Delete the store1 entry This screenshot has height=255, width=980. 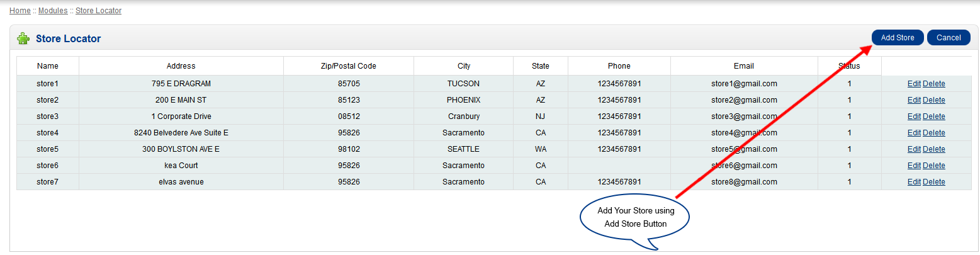click(934, 84)
